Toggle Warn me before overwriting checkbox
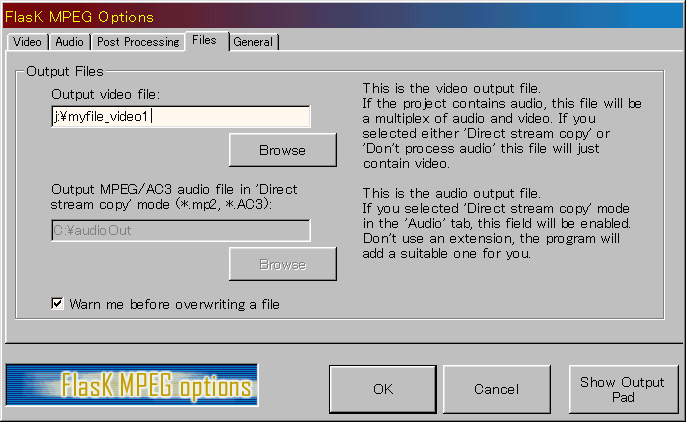This screenshot has width=686, height=422. [57, 303]
